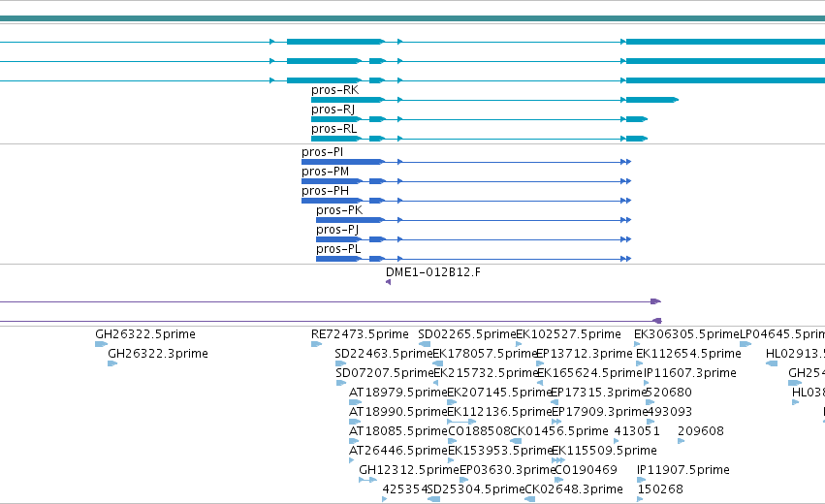Viewport: 825px width, 504px height.
Task: Click the pros-PM protein label
Action: [325, 172]
